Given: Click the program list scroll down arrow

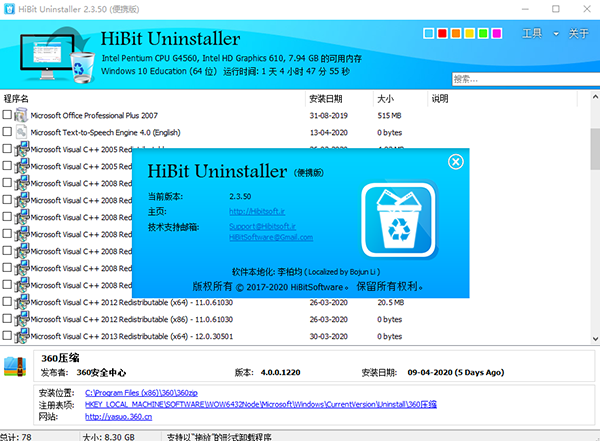Looking at the screenshot, I should click(x=595, y=338).
